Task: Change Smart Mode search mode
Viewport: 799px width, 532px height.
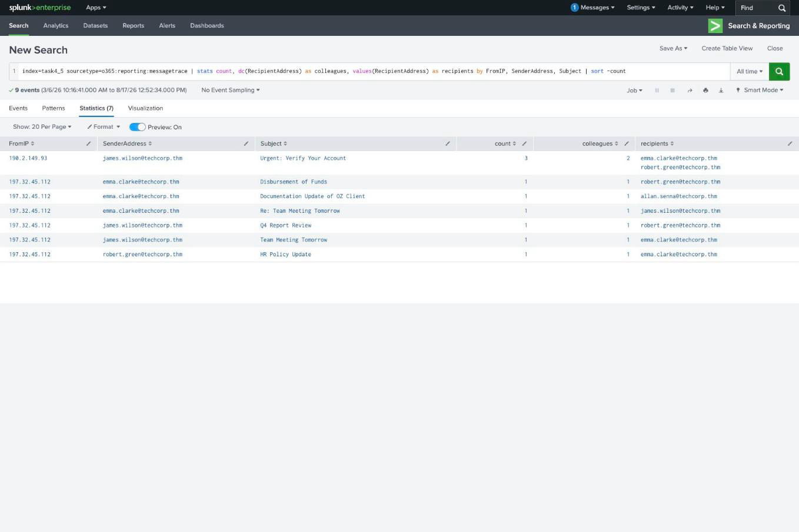Action: pos(760,90)
